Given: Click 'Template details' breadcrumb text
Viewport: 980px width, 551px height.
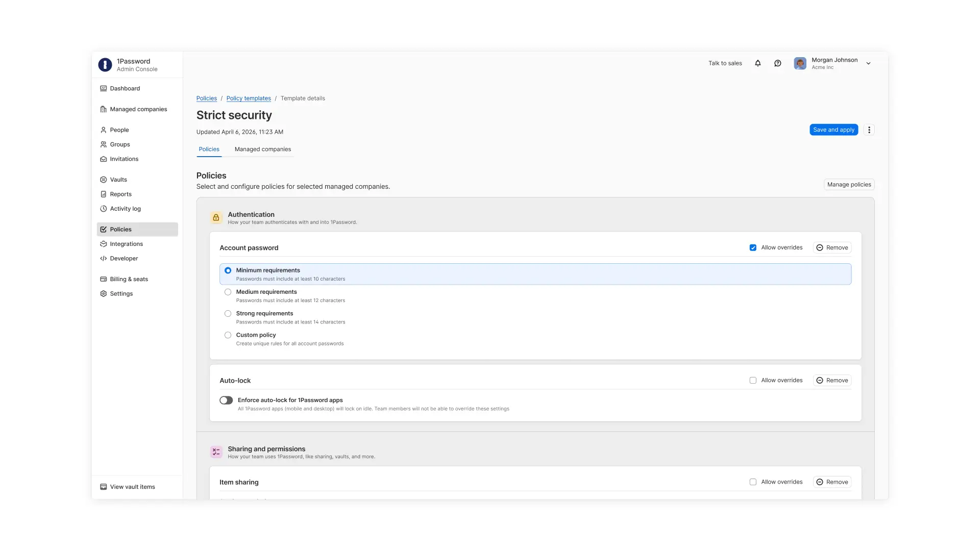Looking at the screenshot, I should click(303, 98).
